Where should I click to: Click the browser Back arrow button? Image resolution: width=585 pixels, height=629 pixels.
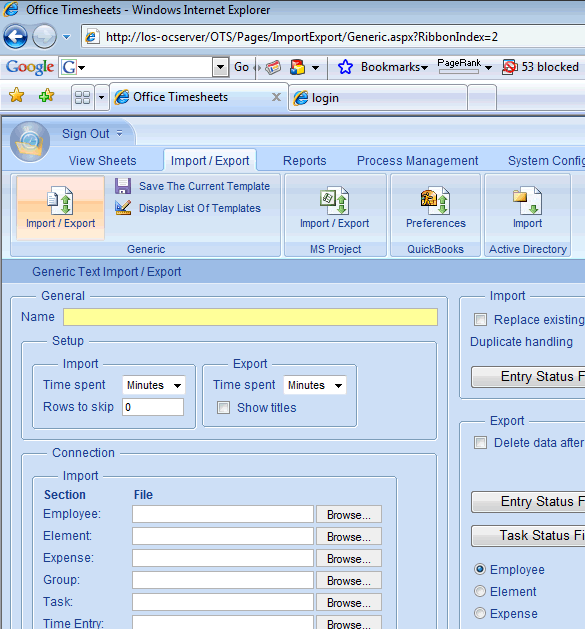tap(15, 37)
